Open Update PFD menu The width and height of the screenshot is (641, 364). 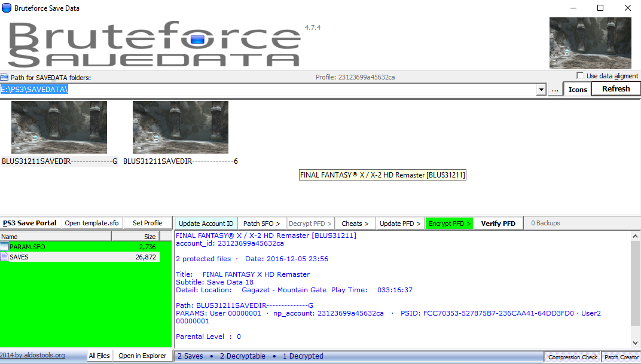[x=400, y=224]
